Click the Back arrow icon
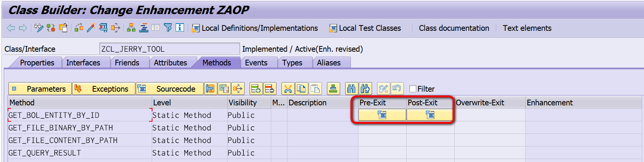644x162 pixels. [x=11, y=28]
